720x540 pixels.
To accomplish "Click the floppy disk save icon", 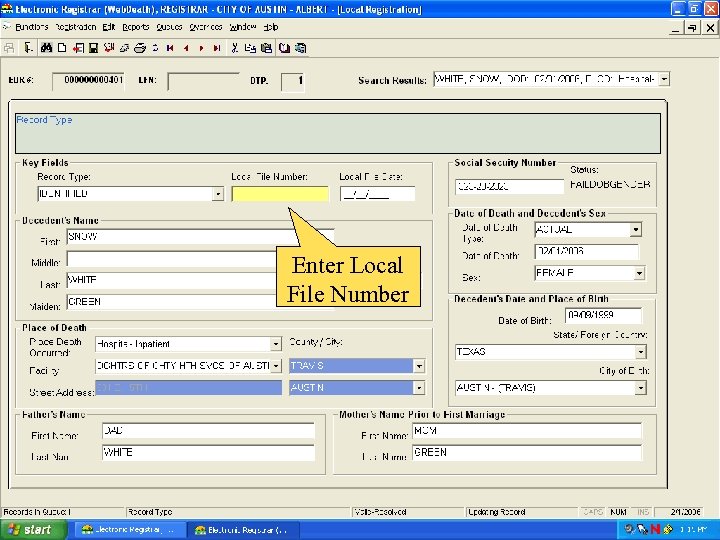I will click(93, 47).
